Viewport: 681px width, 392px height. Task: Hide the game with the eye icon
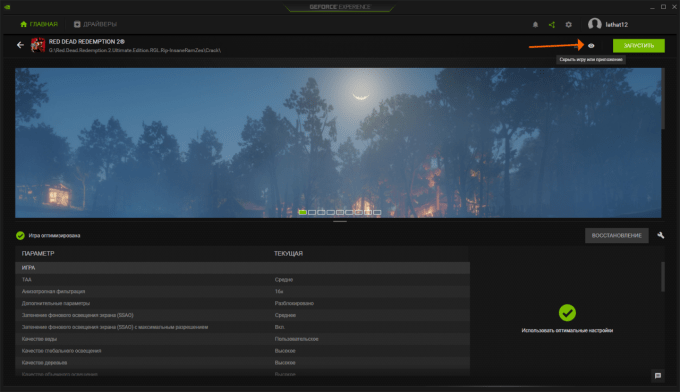point(591,46)
